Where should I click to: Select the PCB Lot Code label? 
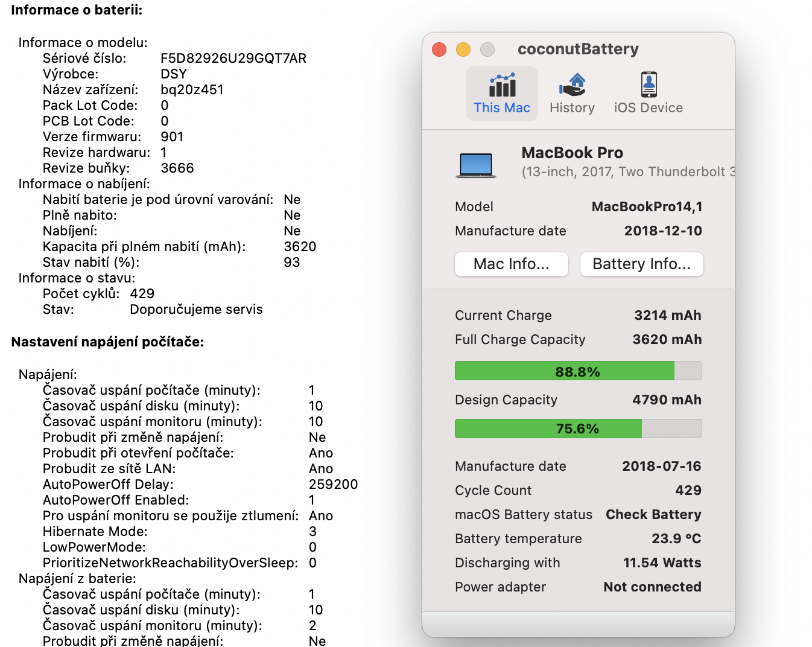point(89,121)
